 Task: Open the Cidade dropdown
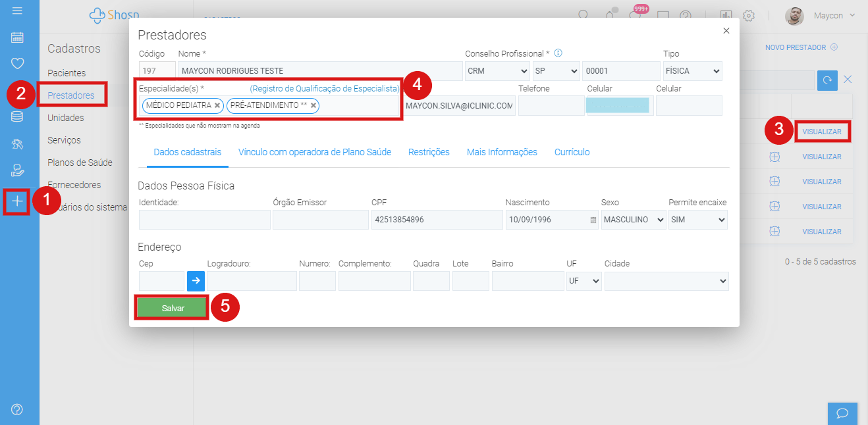click(666, 281)
